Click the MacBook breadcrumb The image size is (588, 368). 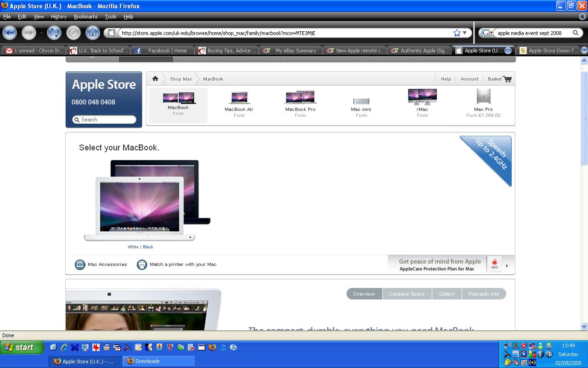(x=213, y=79)
